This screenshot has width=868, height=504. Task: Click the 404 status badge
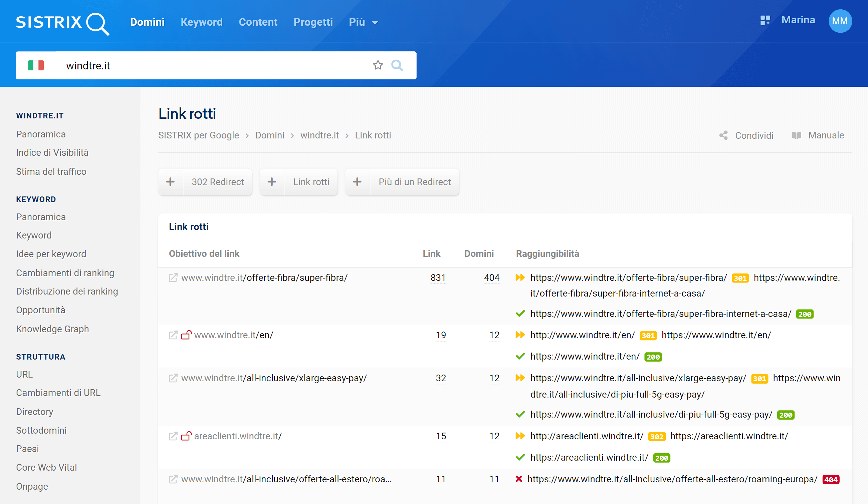tap(831, 480)
